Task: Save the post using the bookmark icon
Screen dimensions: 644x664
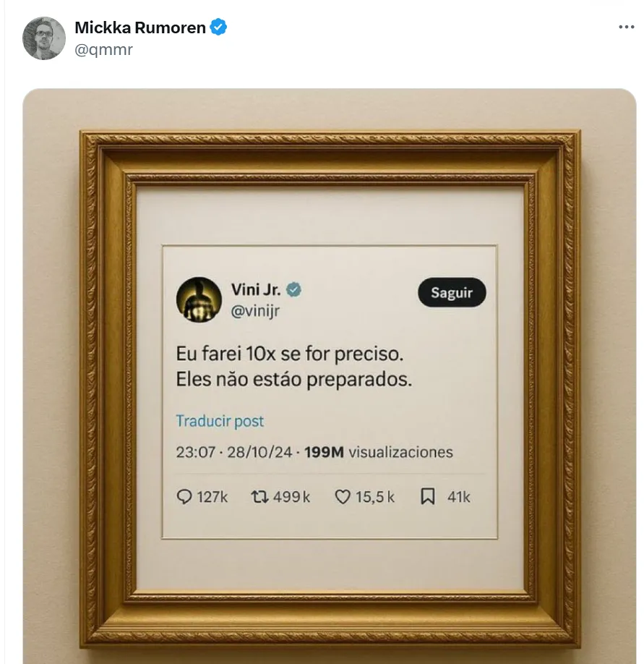Action: pos(428,497)
